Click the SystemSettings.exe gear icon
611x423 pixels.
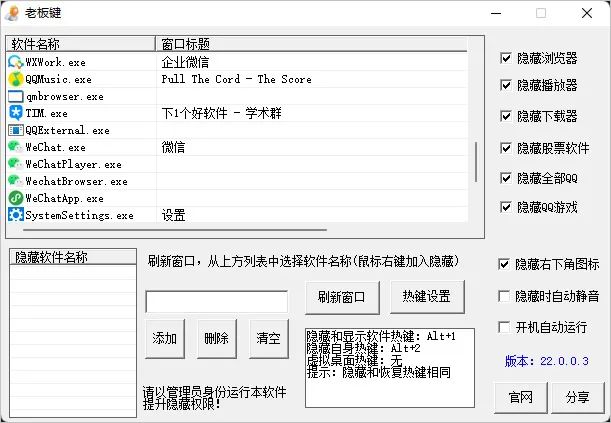click(16, 215)
